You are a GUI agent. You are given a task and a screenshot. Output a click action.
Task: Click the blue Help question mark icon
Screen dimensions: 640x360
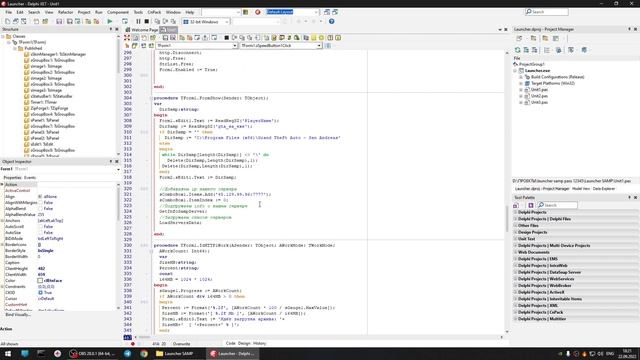coord(331,21)
